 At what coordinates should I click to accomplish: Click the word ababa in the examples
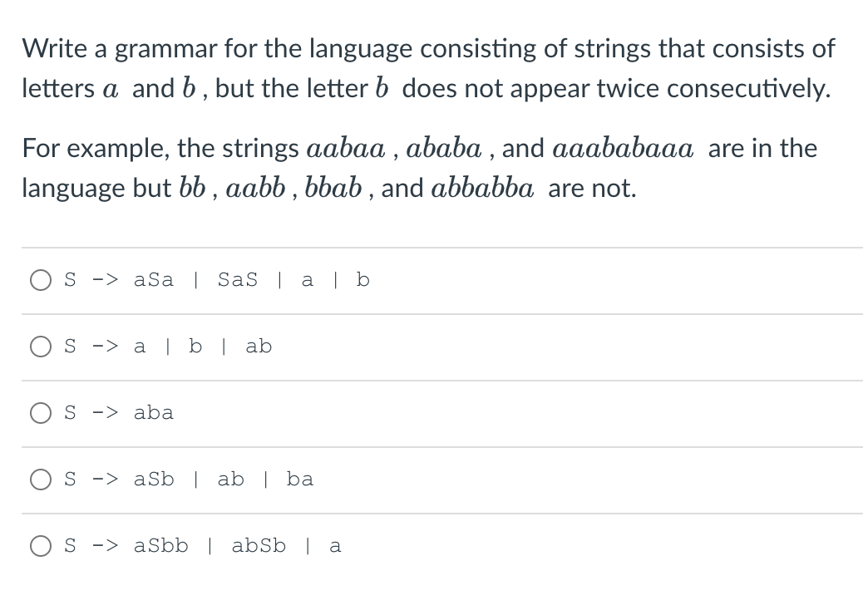point(445,148)
